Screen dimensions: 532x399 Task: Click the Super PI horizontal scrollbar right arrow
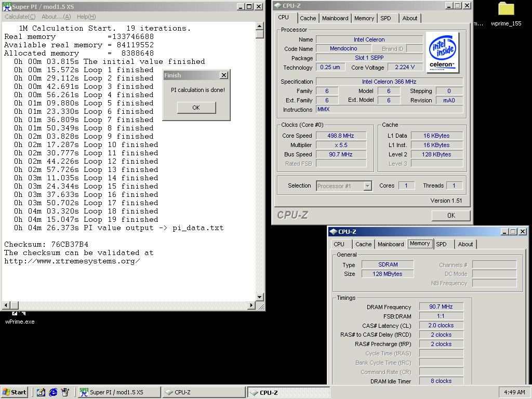pyautogui.click(x=251, y=305)
